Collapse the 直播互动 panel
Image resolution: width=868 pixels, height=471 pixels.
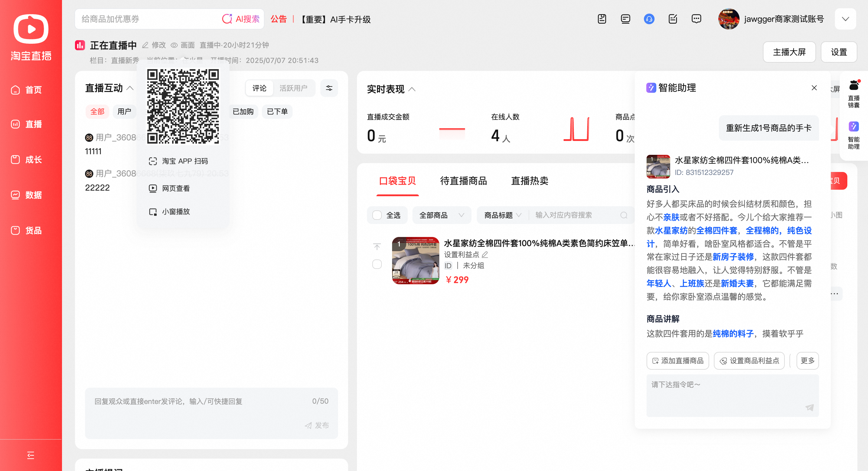click(130, 88)
